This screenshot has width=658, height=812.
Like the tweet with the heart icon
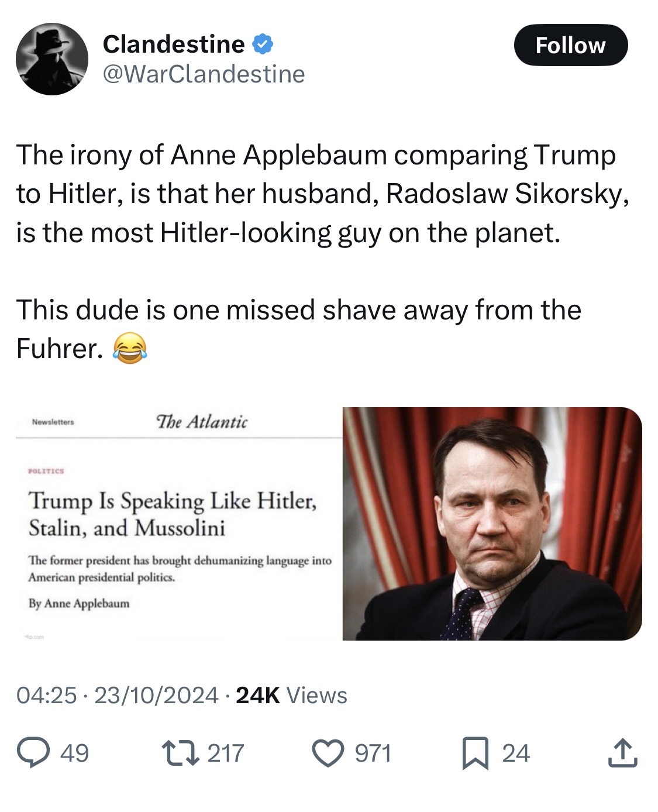[329, 753]
